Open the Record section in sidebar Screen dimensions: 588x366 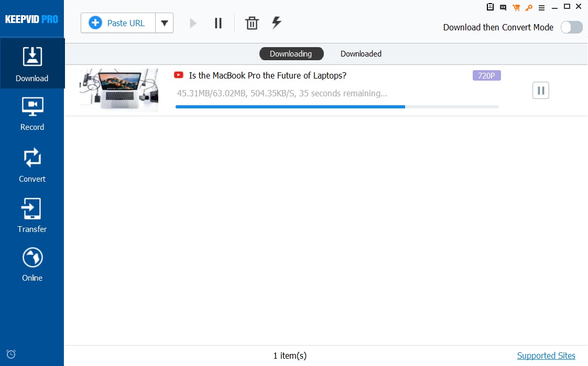click(32, 114)
